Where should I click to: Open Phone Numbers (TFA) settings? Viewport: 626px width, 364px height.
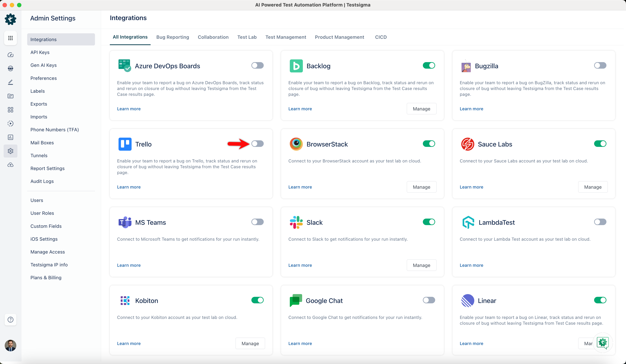(x=55, y=130)
